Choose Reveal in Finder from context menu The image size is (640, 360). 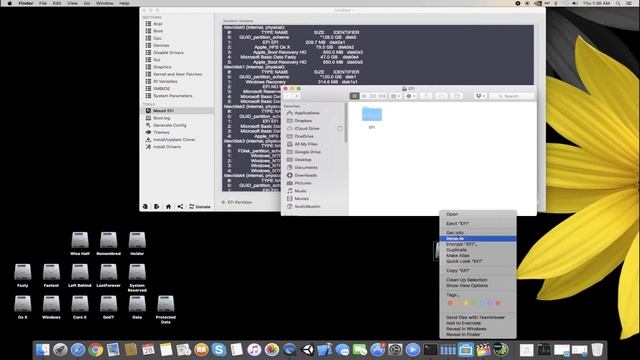[478, 334]
